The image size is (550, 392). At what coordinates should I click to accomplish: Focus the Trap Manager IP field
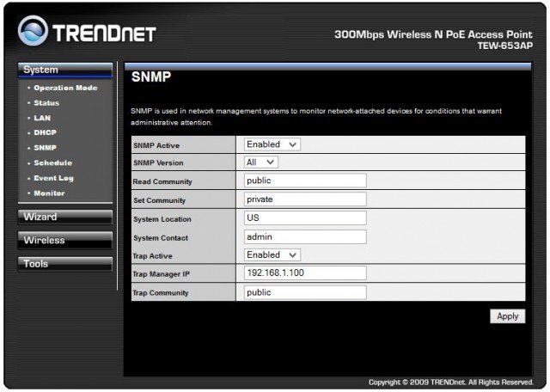304,274
